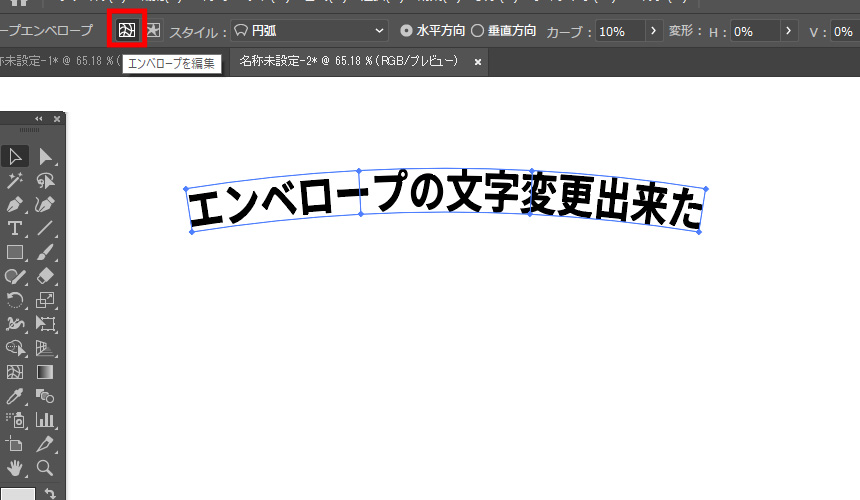
Task: Select the Hand tool
Action: coord(15,468)
